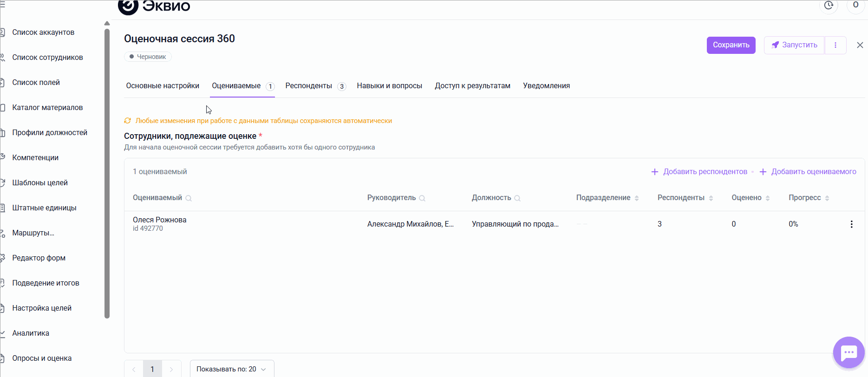868x377 pixels.
Task: Sort by Подразделение column
Action: (637, 198)
